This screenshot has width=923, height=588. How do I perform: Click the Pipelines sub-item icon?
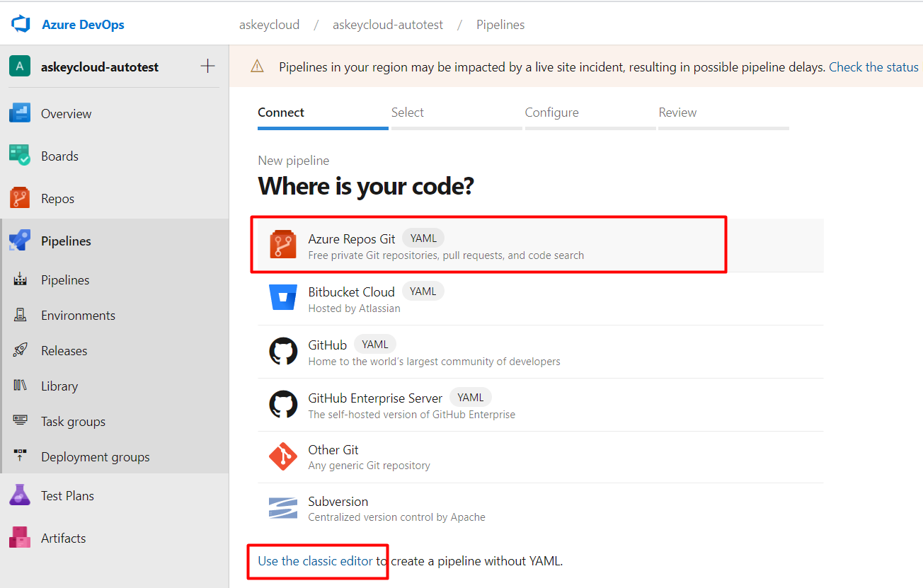coord(20,279)
